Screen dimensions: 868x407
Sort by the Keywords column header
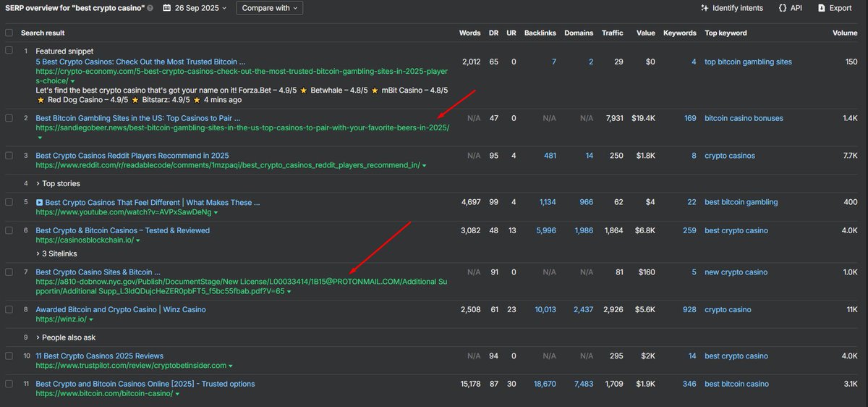tap(679, 33)
